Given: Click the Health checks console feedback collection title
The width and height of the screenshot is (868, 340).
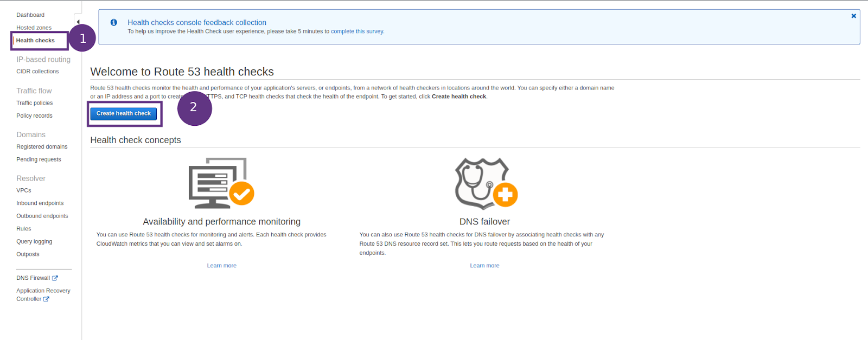Looking at the screenshot, I should pos(197,23).
